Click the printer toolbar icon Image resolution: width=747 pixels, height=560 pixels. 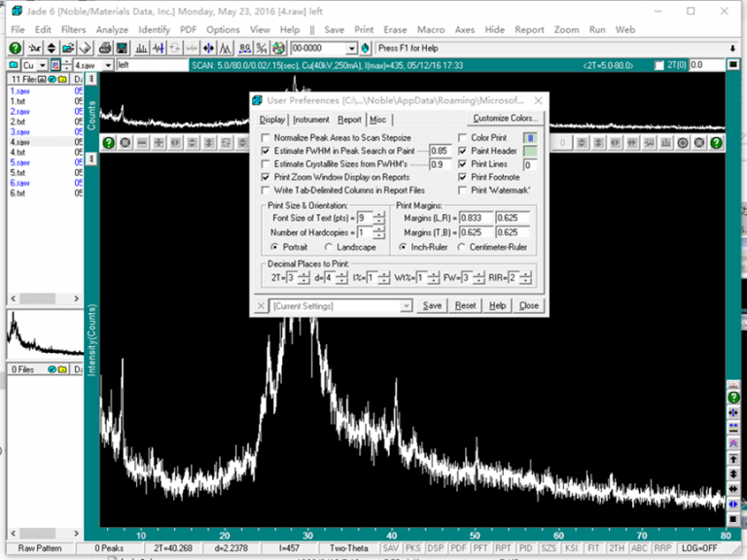[x=105, y=48]
